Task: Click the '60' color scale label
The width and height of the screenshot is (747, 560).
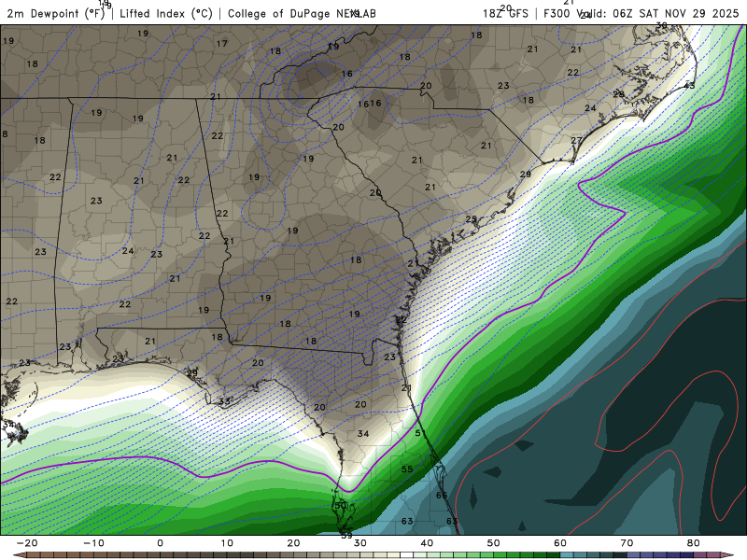Action: point(560,543)
